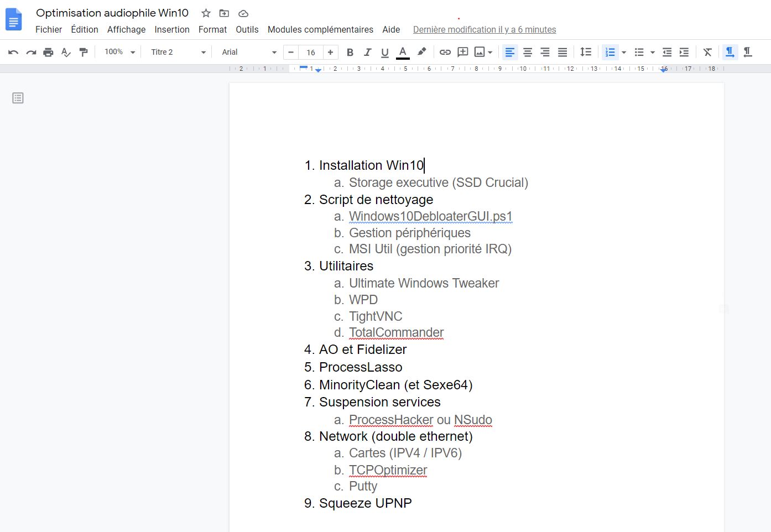Click the insert image icon
Screen dimensions: 771x532
[x=480, y=52]
